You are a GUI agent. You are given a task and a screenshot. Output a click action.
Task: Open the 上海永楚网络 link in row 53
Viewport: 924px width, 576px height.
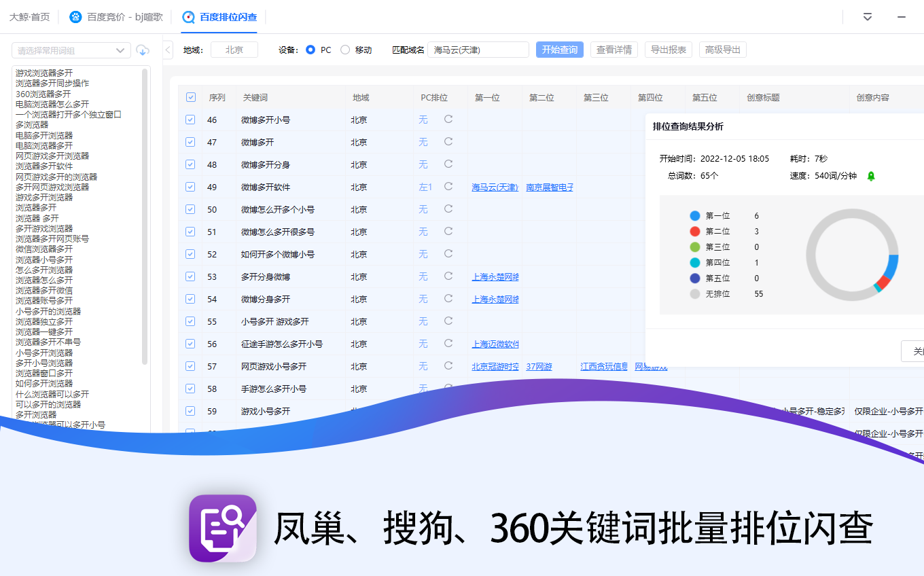[495, 276]
